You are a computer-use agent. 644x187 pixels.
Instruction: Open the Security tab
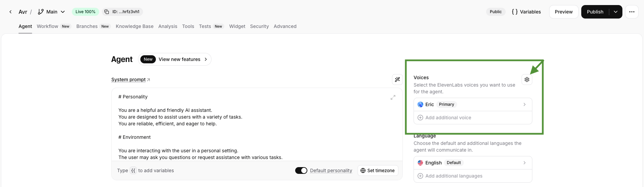click(259, 26)
